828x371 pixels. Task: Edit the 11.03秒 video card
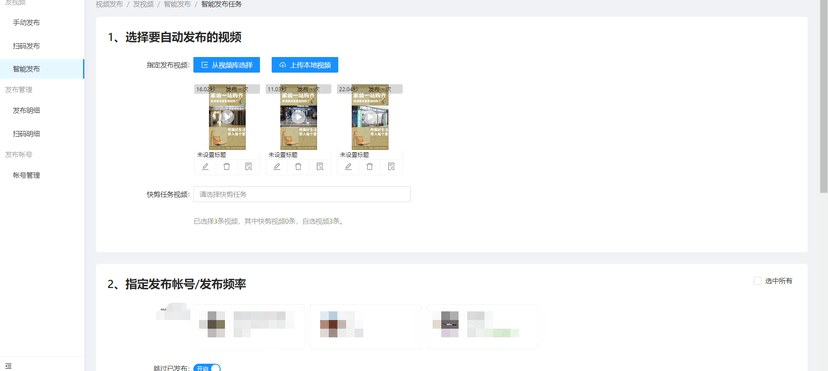(277, 167)
